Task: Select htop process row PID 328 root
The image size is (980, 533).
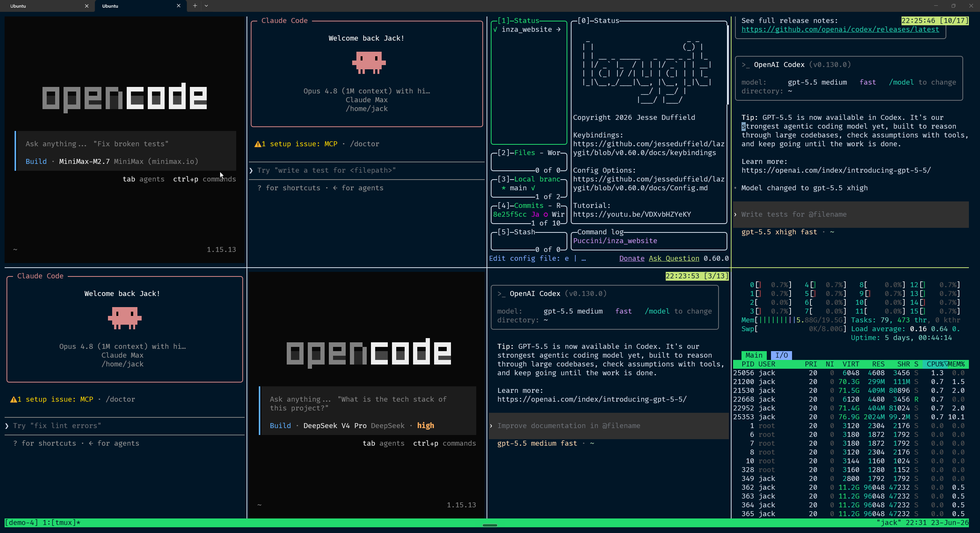Action: (851, 470)
